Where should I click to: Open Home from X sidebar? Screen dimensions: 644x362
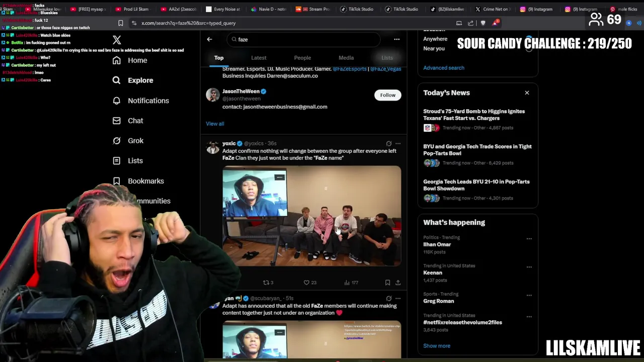[130, 60]
